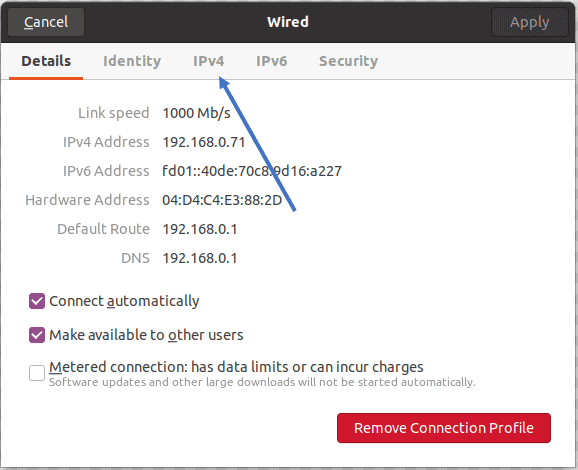
Task: Toggle the Connect automatically checkbox
Action: (x=37, y=301)
